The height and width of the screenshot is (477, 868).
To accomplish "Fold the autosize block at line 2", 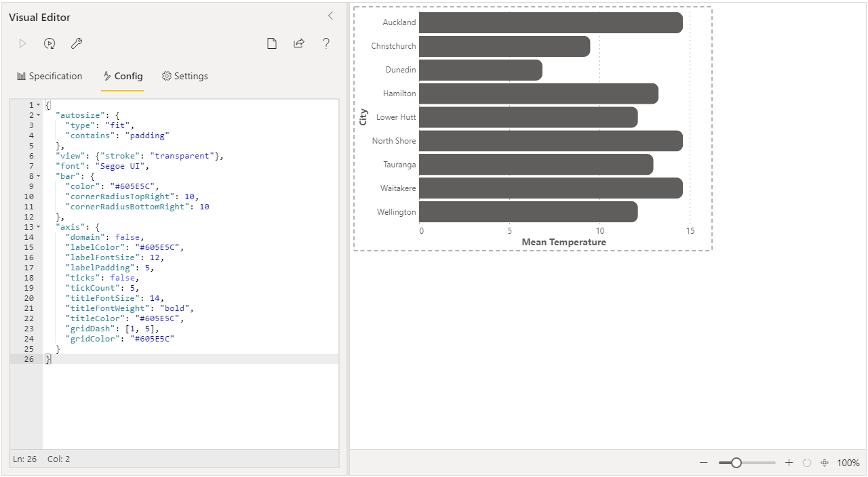I will (x=38, y=115).
